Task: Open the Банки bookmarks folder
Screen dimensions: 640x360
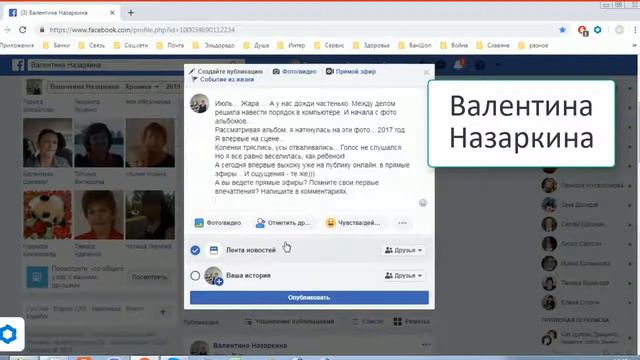Action: 57,45
